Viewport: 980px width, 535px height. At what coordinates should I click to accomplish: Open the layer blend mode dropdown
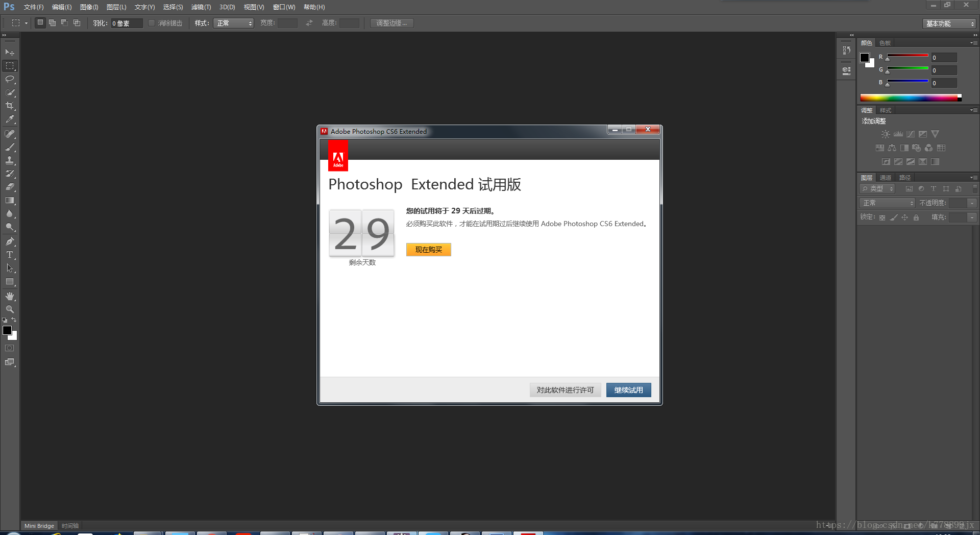pyautogui.click(x=887, y=203)
